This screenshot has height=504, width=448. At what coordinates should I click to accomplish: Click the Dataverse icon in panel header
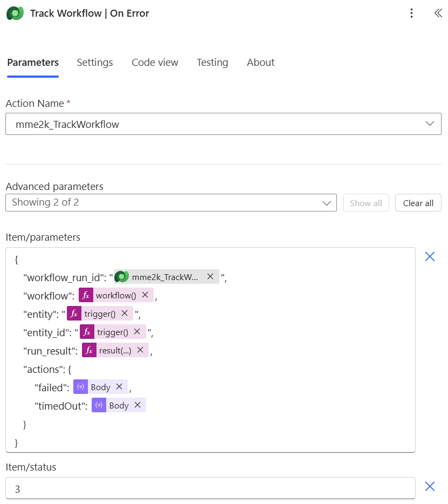[x=15, y=13]
